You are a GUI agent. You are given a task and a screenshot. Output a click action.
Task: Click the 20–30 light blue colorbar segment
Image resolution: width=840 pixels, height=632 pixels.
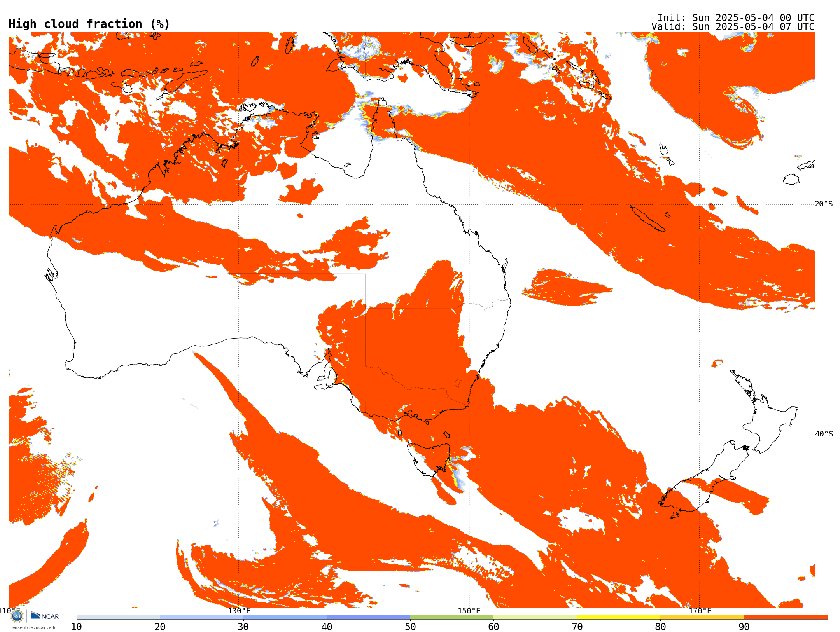pos(201,617)
